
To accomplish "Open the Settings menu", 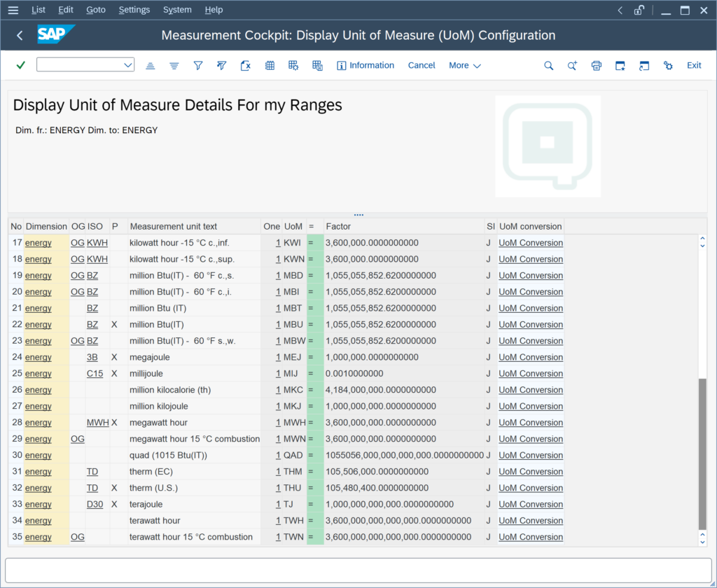I will click(134, 10).
